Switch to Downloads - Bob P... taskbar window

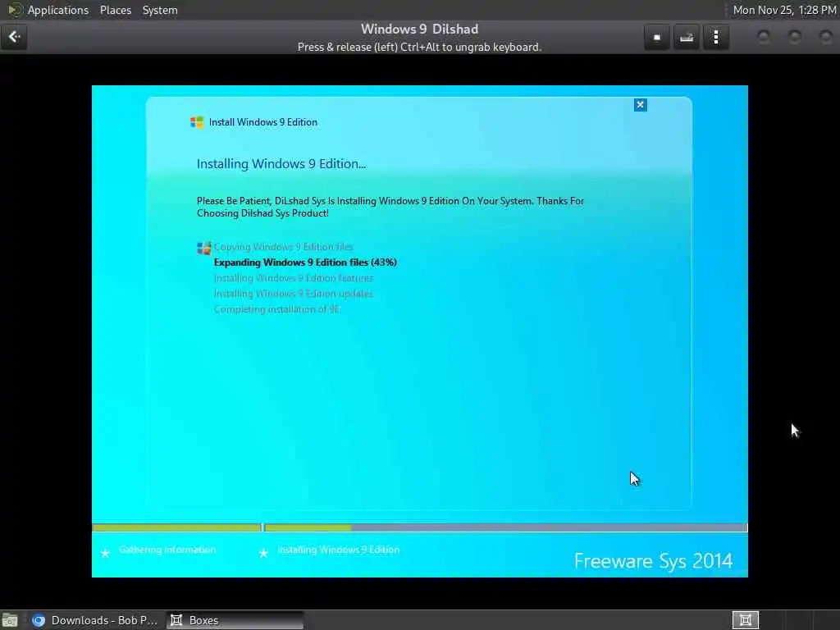coord(95,620)
